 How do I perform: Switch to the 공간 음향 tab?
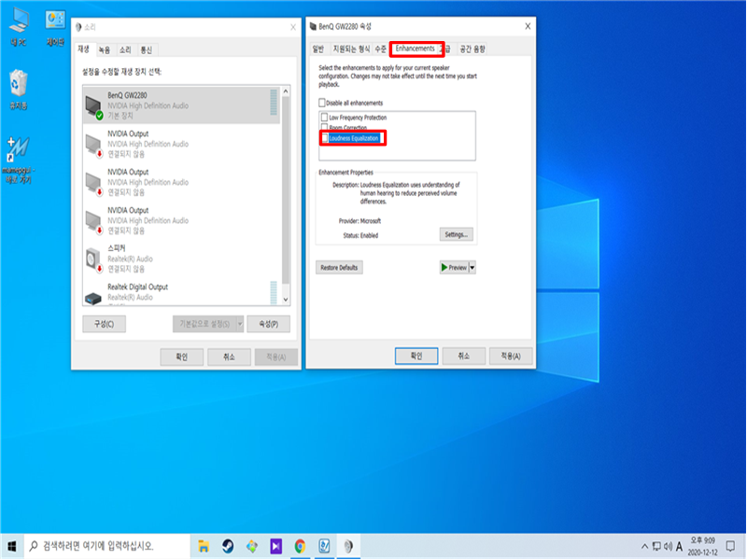[472, 49]
